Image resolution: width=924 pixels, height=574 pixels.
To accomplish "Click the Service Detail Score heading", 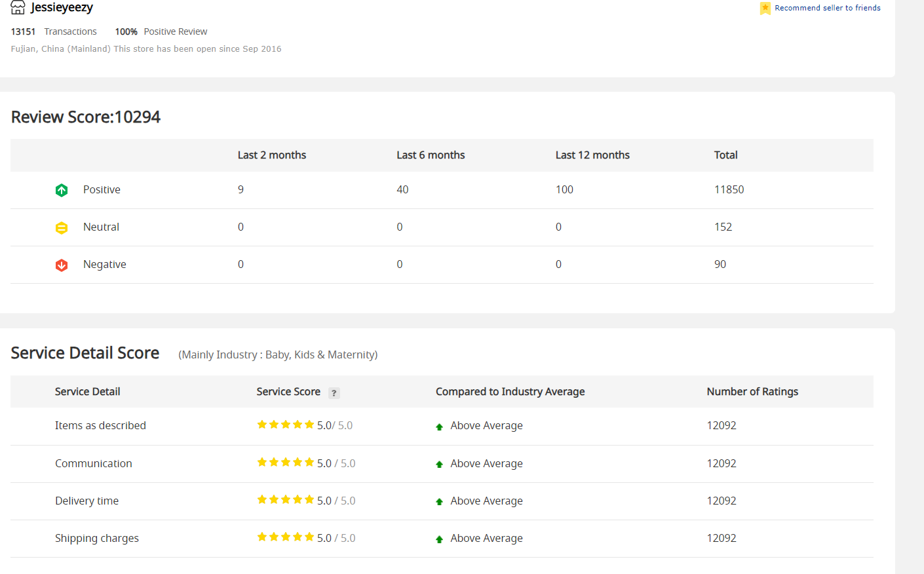I will [85, 353].
